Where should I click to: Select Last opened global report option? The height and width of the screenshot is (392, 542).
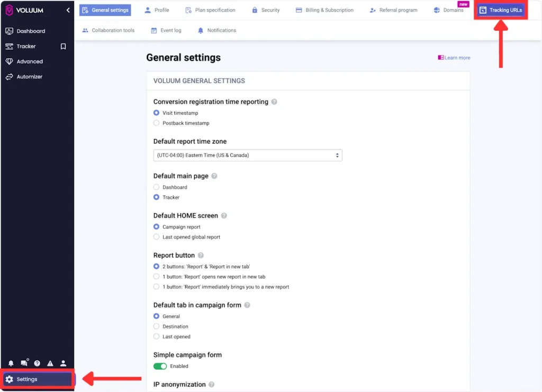click(156, 237)
